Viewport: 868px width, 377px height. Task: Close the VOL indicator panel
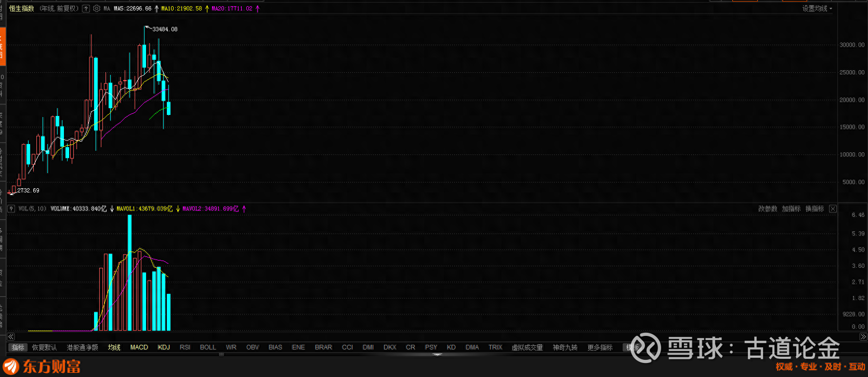833,209
